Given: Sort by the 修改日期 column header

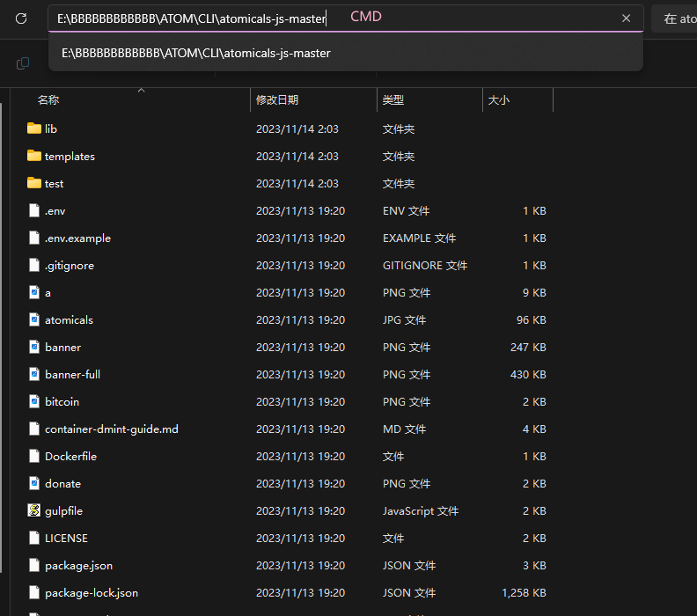Looking at the screenshot, I should [277, 100].
